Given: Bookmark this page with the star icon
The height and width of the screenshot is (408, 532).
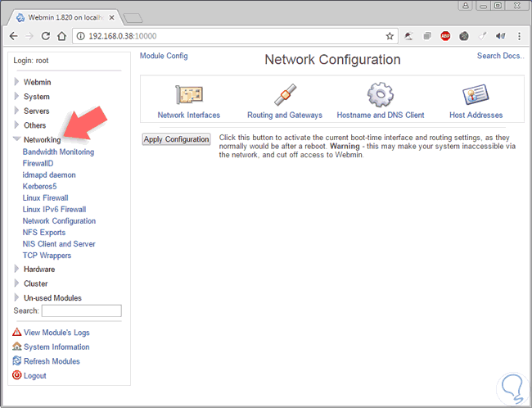Looking at the screenshot, I should tap(390, 36).
